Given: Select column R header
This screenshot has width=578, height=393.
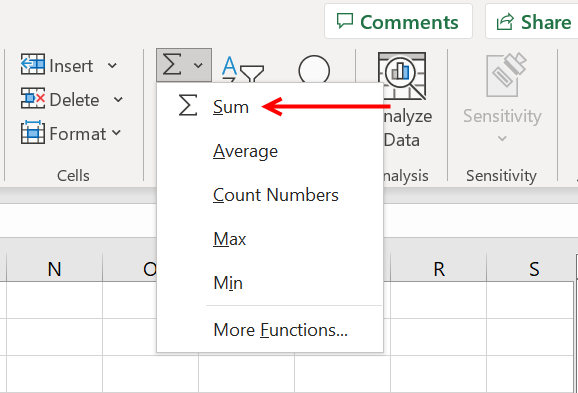Looking at the screenshot, I should [439, 269].
